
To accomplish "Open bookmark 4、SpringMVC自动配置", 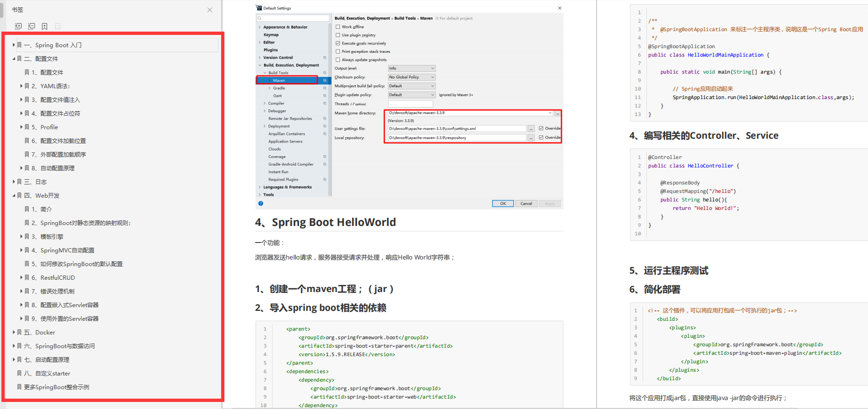I will point(63,250).
